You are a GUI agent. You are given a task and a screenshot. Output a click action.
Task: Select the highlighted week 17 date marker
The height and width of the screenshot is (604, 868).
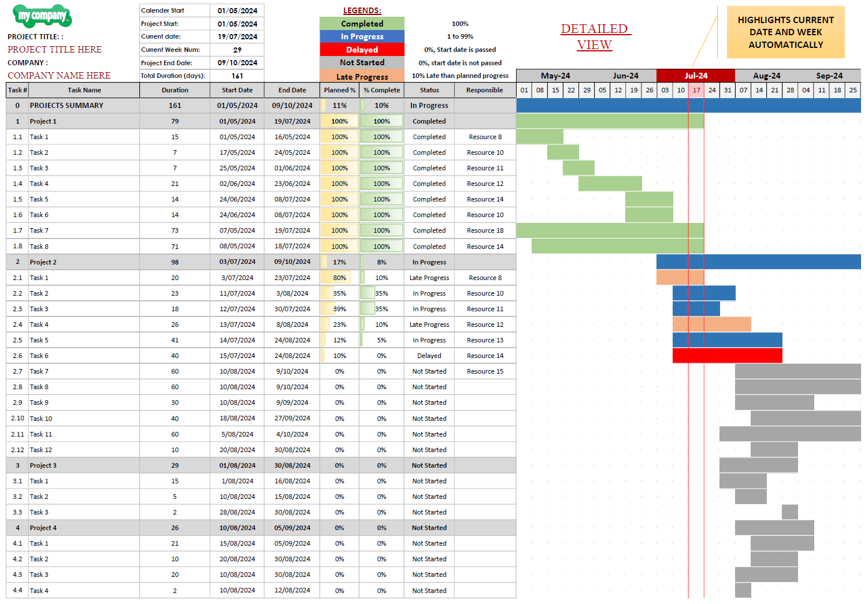click(x=696, y=90)
